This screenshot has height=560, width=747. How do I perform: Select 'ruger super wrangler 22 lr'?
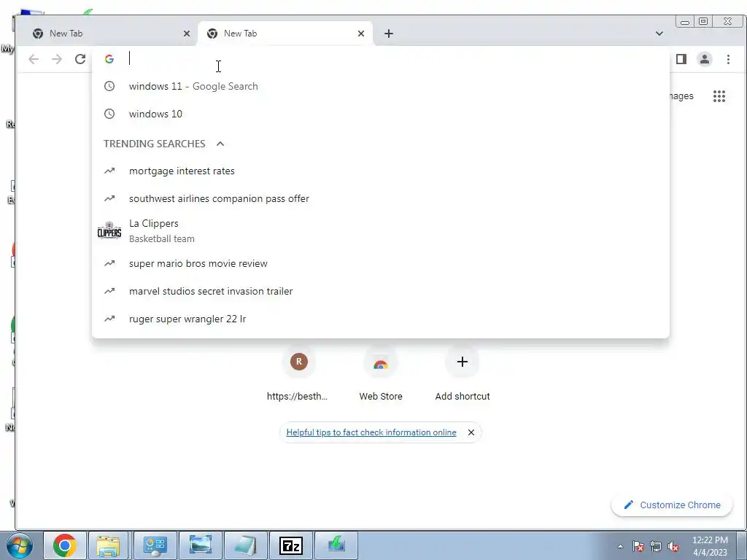click(380, 319)
